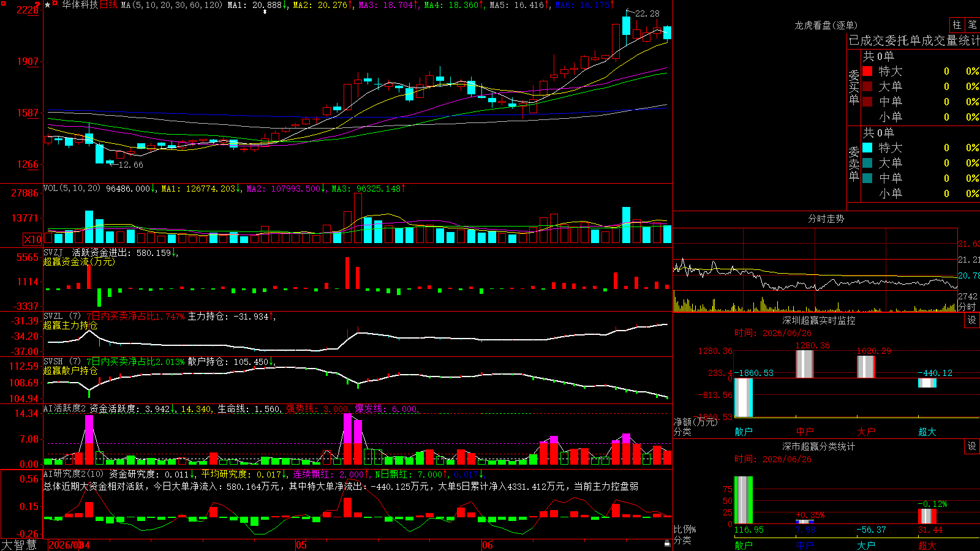
Task: Click the red square marker in the top-left corner
Action: click(2, 2)
